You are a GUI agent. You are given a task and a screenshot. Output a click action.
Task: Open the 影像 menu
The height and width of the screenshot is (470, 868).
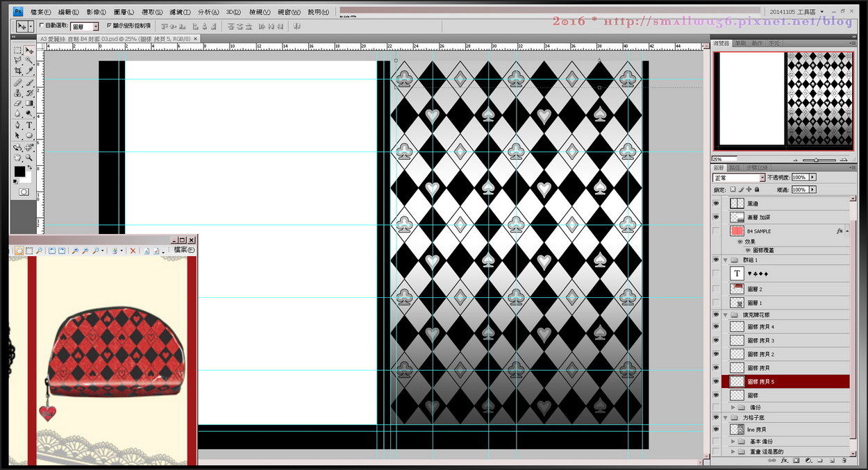click(97, 12)
